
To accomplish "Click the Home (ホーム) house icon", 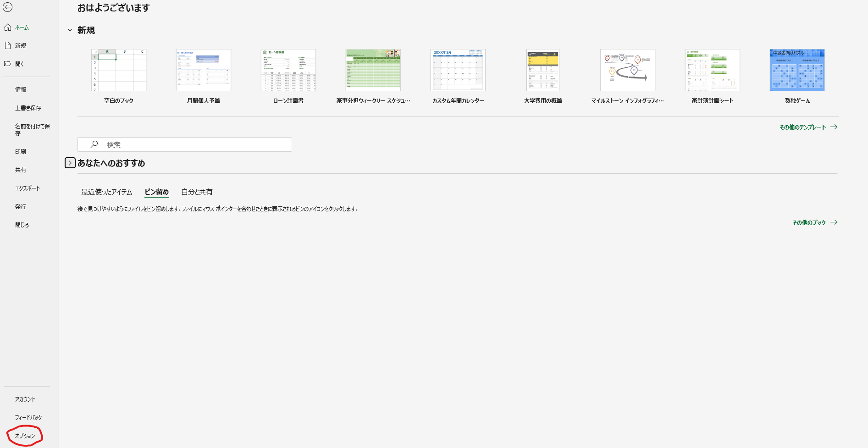I will [8, 28].
